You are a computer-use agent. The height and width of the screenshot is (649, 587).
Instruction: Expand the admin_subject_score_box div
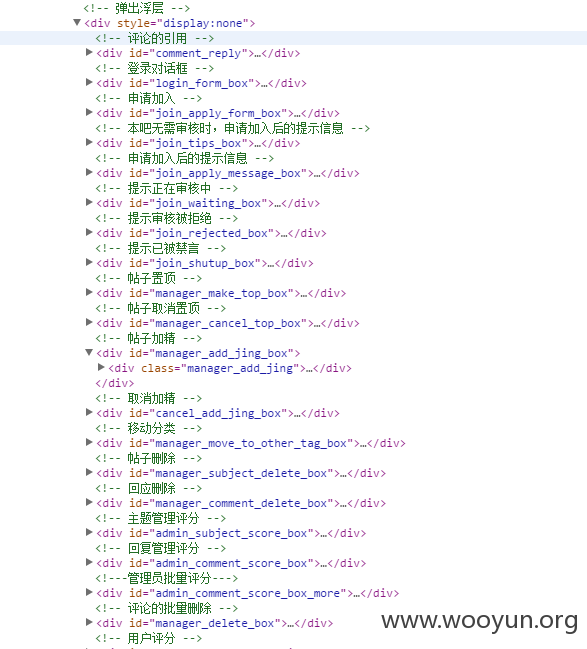coord(89,532)
